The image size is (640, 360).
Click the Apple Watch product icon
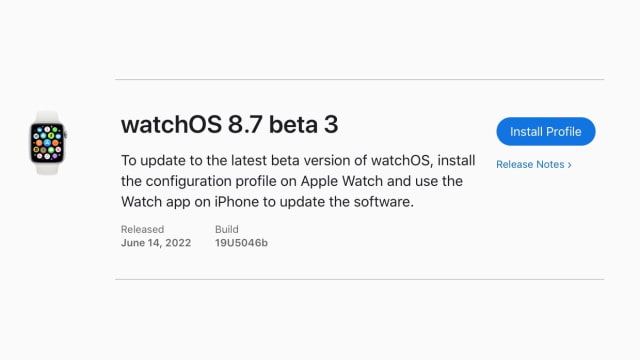coord(48,142)
